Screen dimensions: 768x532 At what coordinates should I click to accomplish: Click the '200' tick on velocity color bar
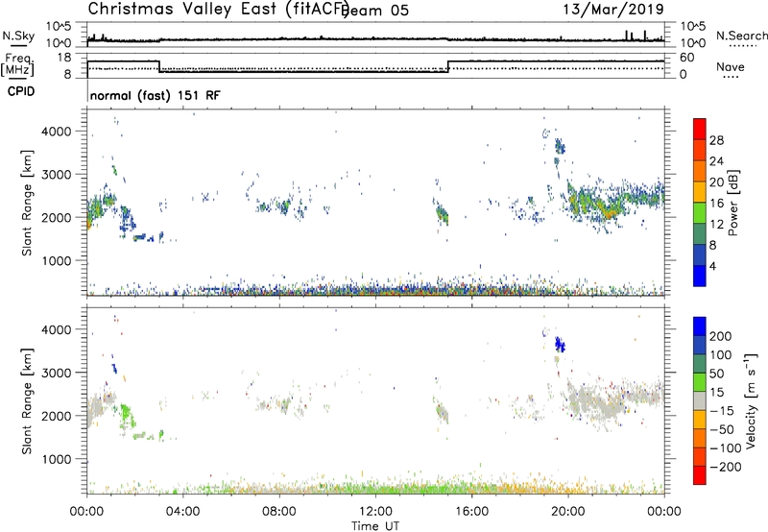click(721, 336)
